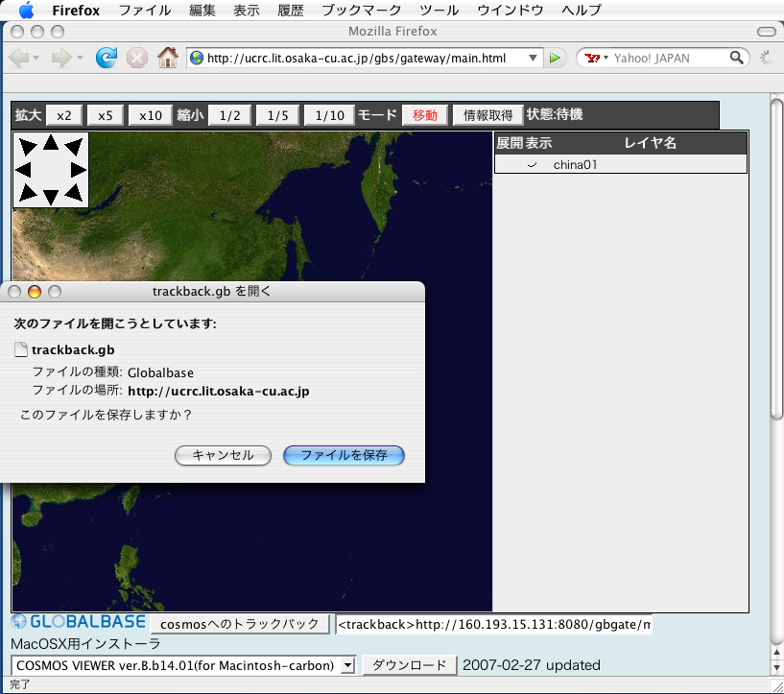This screenshot has width=784, height=694.
Task: Click ファイルを保存 in the dialog
Action: click(x=344, y=456)
